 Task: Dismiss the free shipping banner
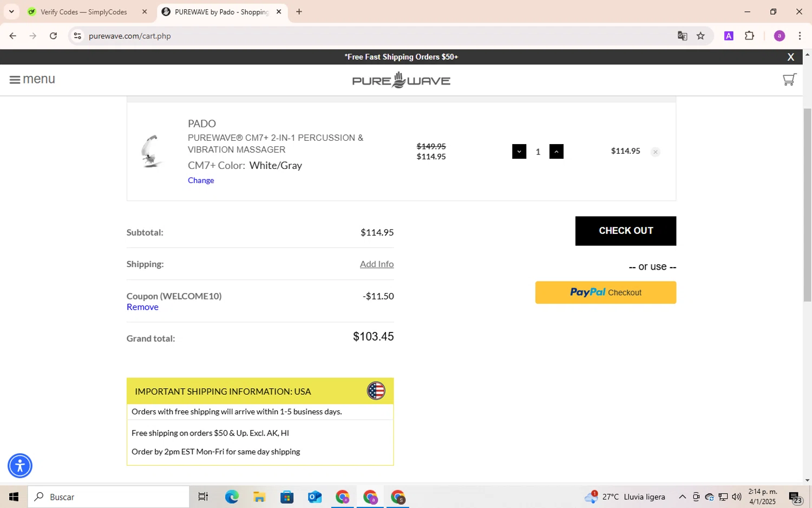790,57
